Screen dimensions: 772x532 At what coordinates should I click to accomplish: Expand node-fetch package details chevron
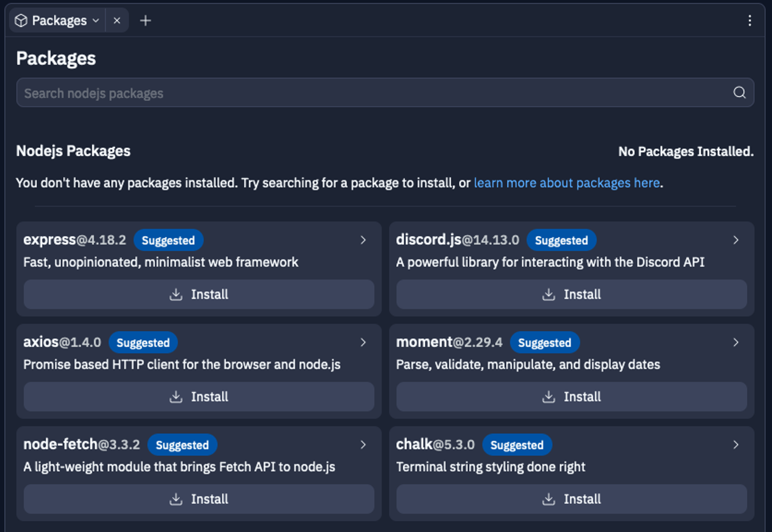click(x=363, y=445)
